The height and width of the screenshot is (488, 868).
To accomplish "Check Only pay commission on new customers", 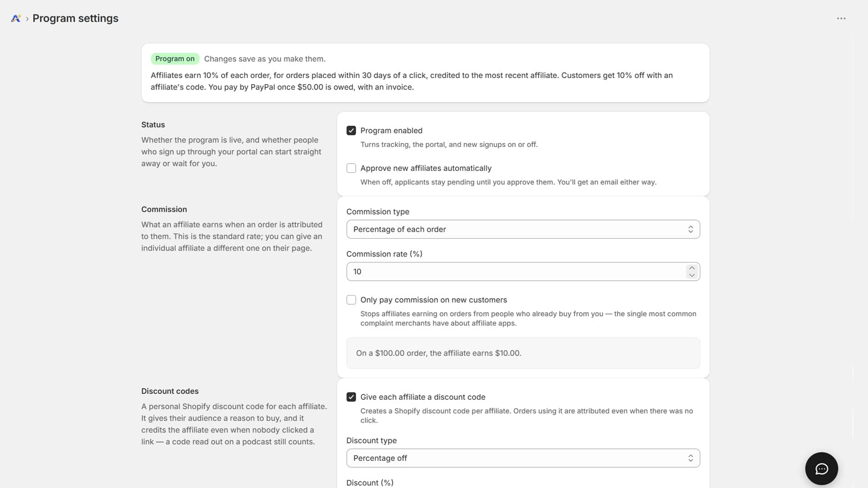I will pos(352,300).
